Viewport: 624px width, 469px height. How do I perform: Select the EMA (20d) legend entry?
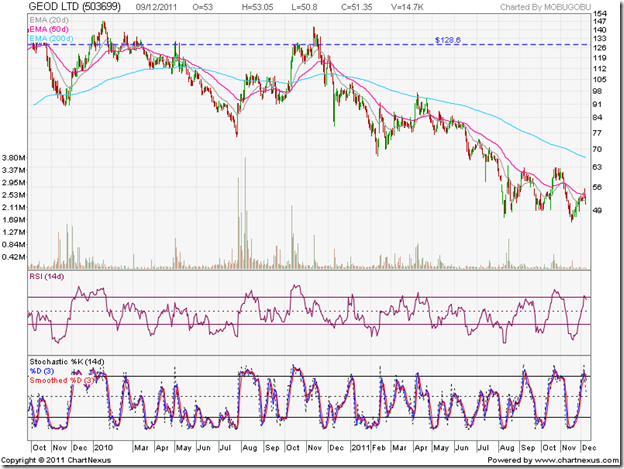pos(47,19)
